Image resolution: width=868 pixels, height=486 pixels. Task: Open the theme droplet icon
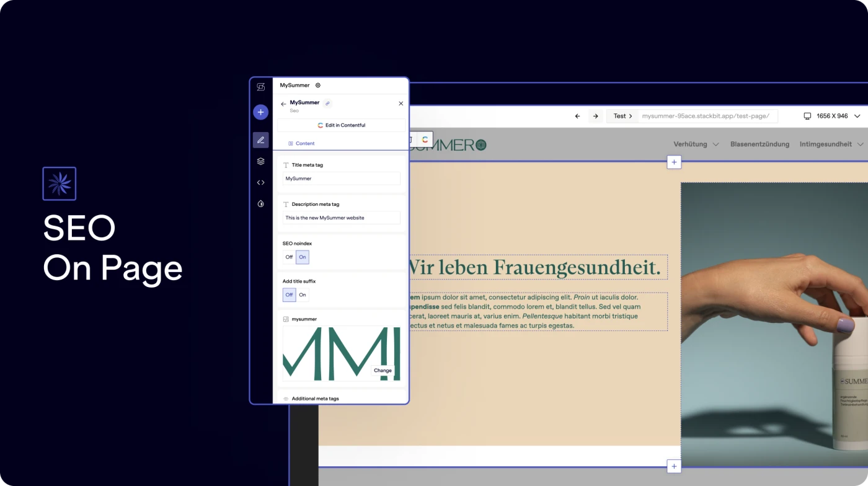point(260,203)
